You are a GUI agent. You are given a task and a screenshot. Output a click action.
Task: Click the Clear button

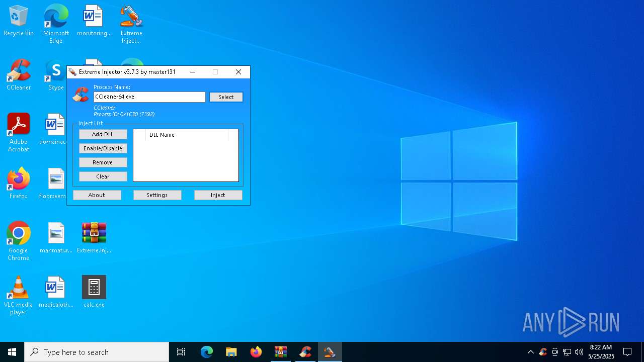pos(103,176)
